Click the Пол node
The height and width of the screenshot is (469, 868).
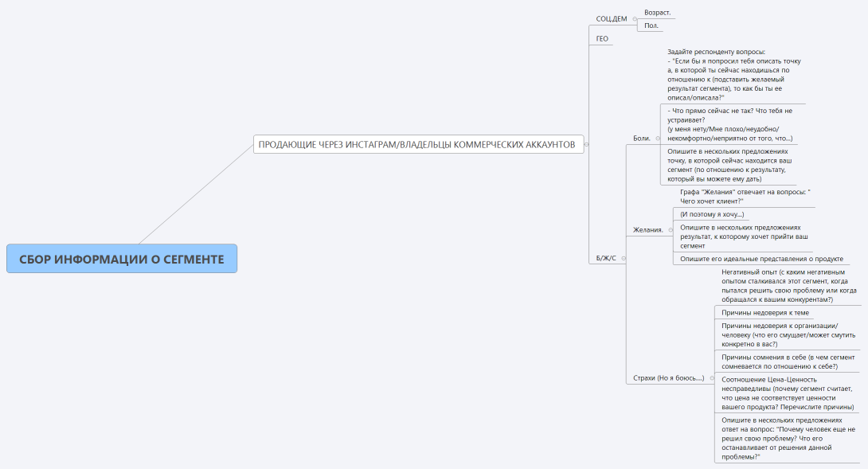point(651,25)
